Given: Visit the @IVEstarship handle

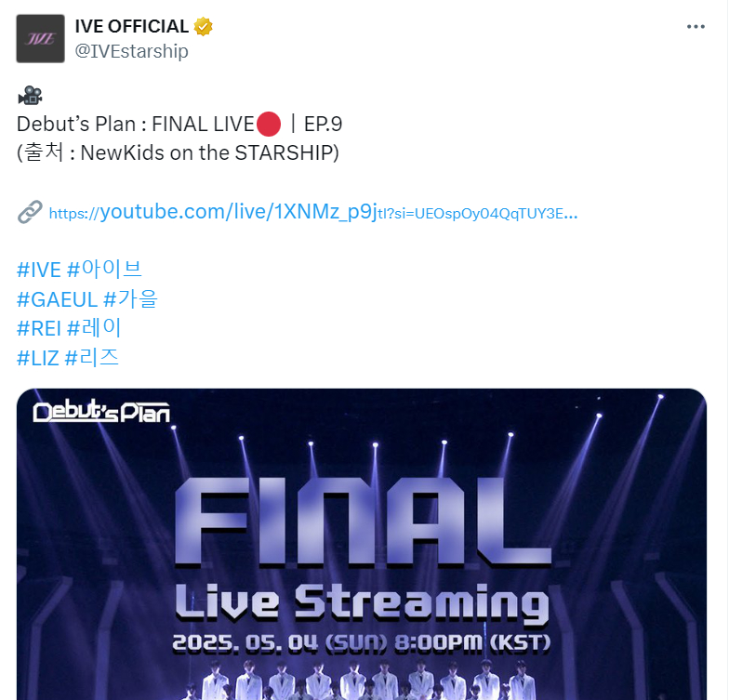Looking at the screenshot, I should click(132, 51).
